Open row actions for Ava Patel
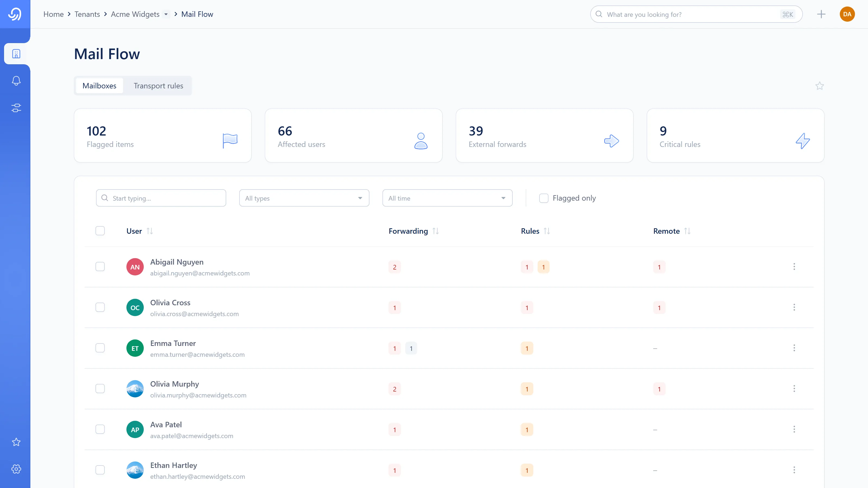The image size is (868, 488). coord(794,429)
